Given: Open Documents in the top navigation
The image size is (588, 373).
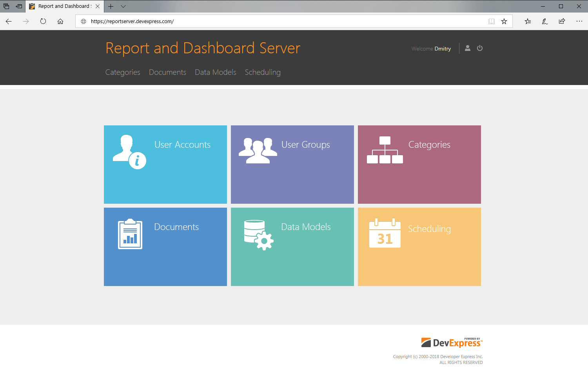Looking at the screenshot, I should tap(167, 72).
